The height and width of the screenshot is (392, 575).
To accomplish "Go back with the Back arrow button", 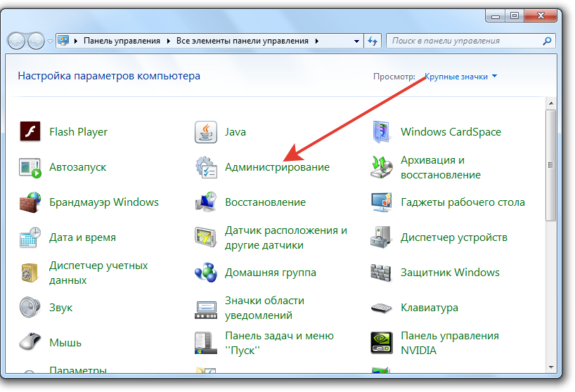I will click(16, 41).
